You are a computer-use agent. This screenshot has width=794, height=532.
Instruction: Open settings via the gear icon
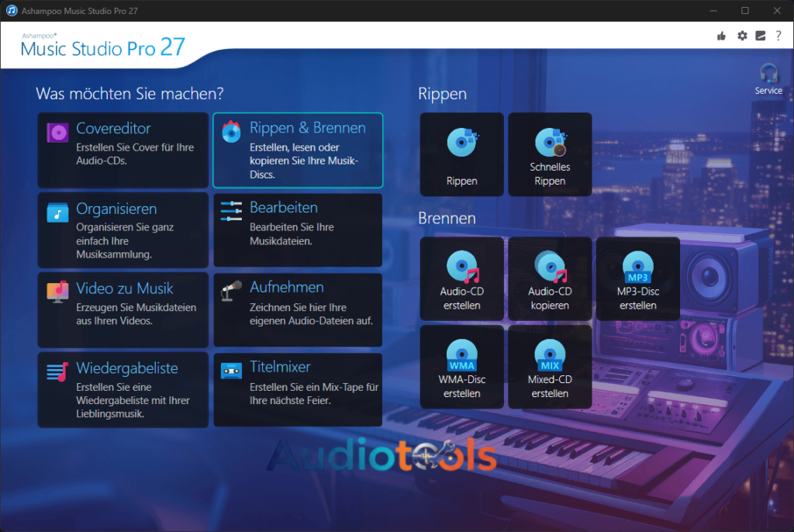pos(742,36)
